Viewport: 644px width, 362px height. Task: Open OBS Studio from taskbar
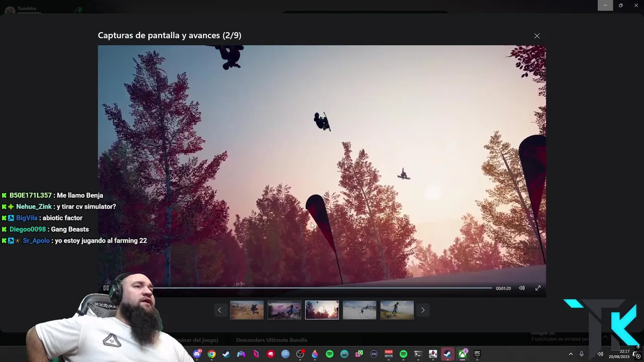[x=300, y=354]
